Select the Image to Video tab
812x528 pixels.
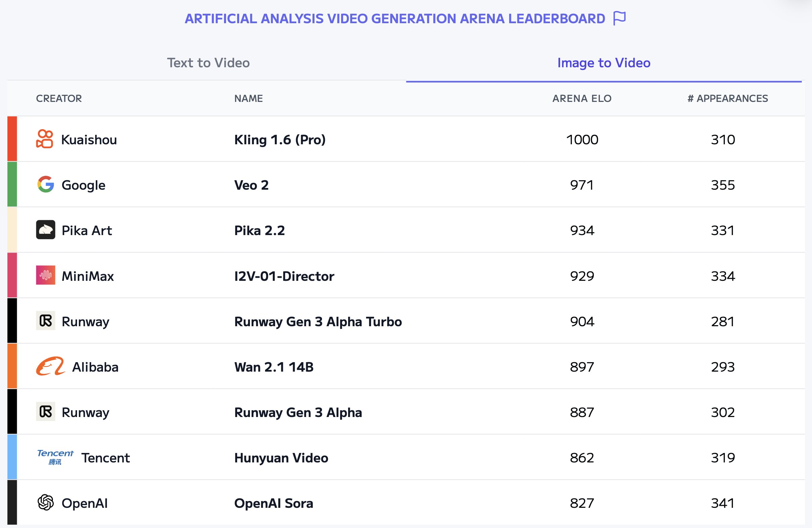pos(603,63)
